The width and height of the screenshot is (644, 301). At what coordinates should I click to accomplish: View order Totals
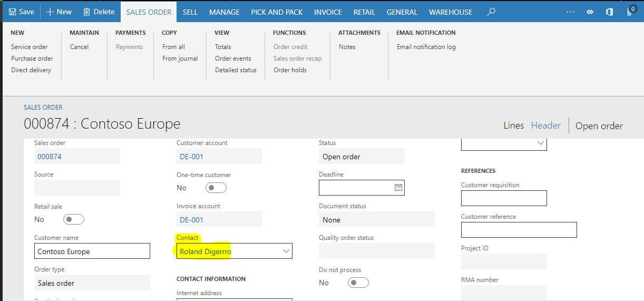pos(223,47)
